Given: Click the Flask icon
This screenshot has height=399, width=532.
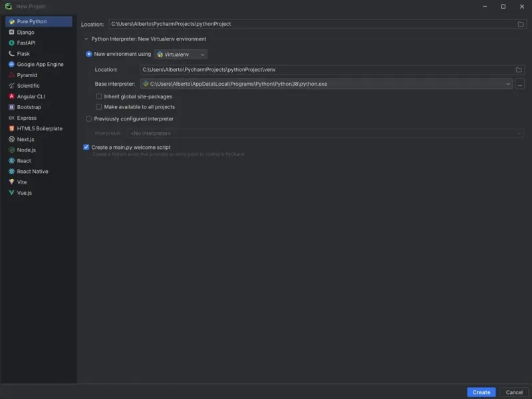Looking at the screenshot, I should pyautogui.click(x=11, y=54).
